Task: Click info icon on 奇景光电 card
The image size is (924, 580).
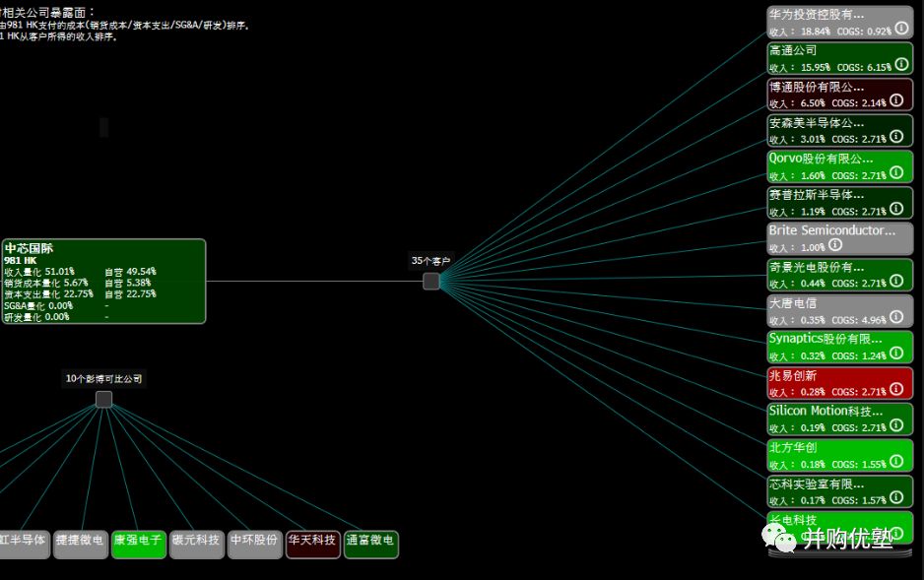Action: coord(896,281)
